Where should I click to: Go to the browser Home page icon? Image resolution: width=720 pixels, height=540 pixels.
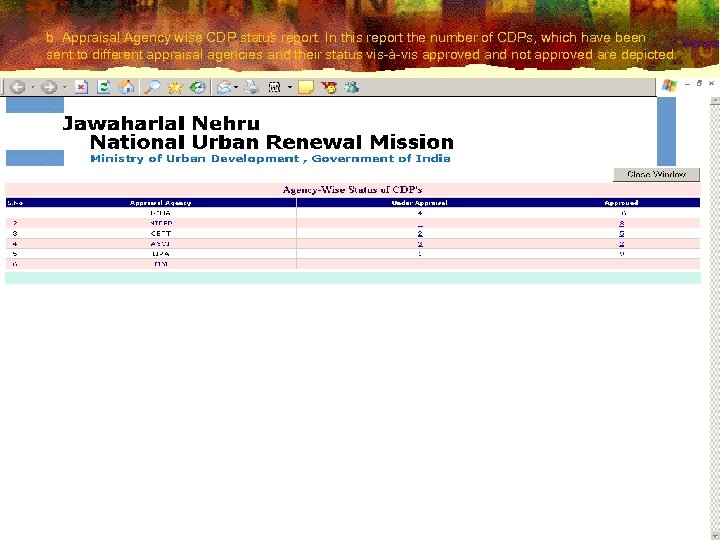click(126, 87)
